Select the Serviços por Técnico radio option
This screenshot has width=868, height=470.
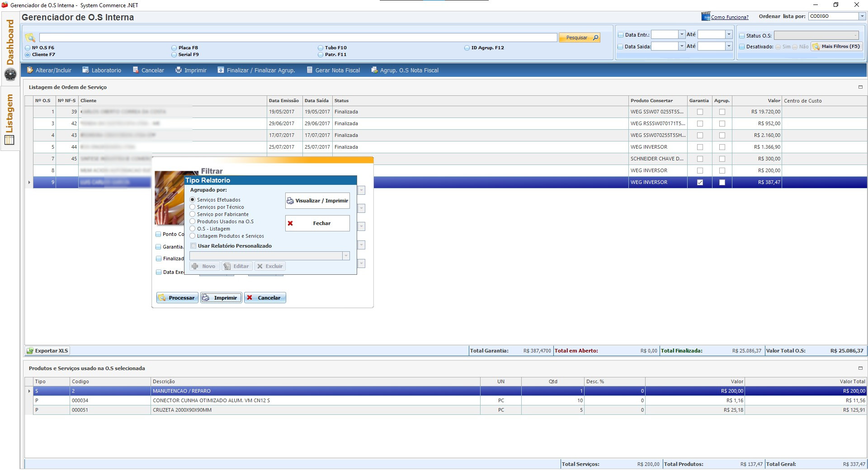pyautogui.click(x=193, y=207)
